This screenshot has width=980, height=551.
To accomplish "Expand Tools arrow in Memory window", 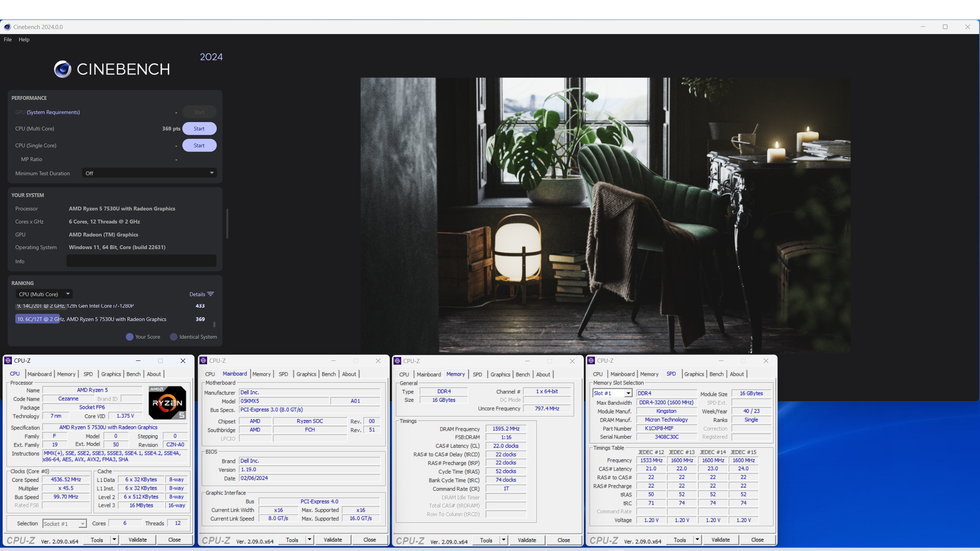I will tap(503, 540).
